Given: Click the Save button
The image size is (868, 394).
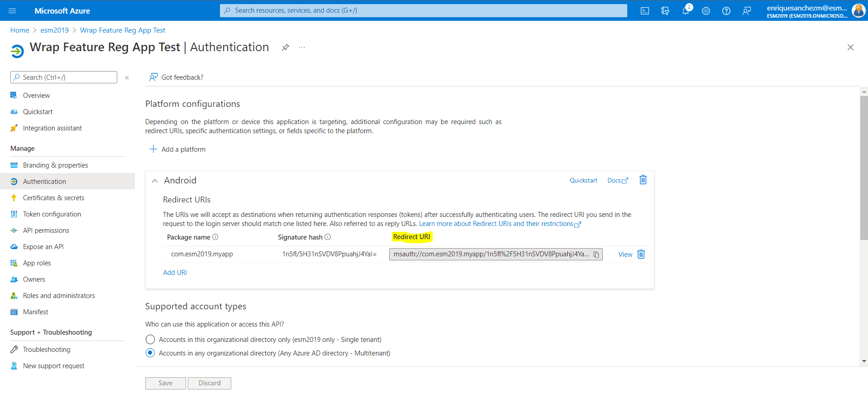Looking at the screenshot, I should click(165, 383).
